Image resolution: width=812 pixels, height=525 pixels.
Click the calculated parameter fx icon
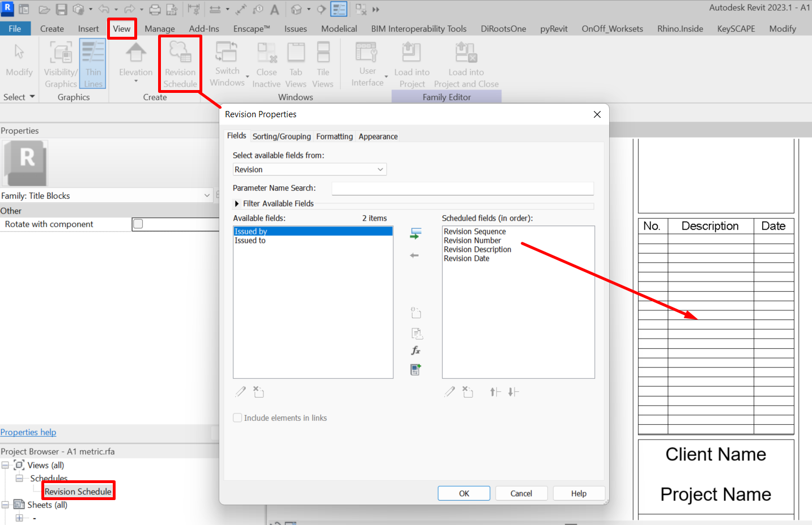pos(416,351)
